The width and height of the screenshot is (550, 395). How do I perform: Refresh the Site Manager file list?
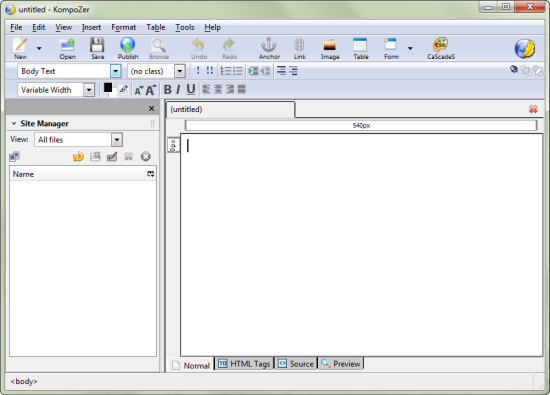tap(78, 156)
